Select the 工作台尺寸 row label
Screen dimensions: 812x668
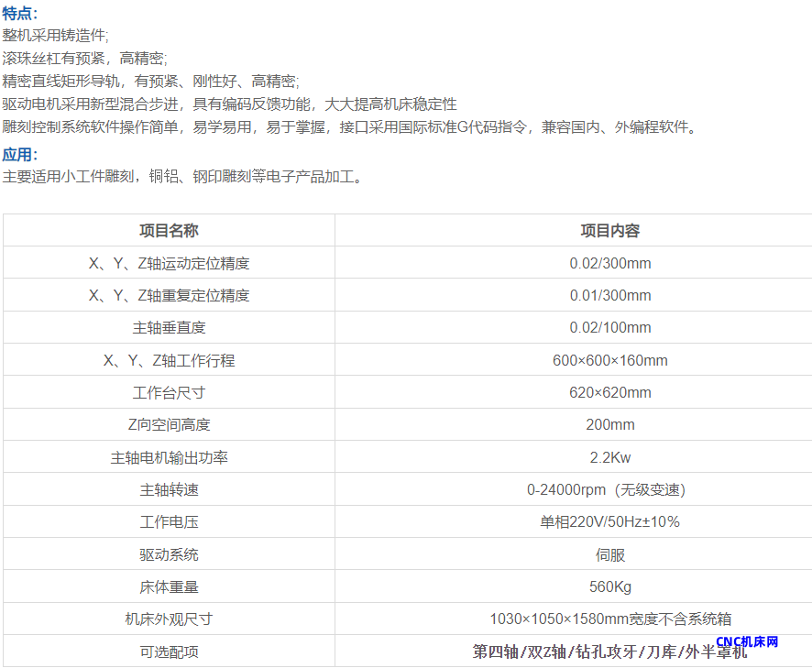tap(169, 392)
